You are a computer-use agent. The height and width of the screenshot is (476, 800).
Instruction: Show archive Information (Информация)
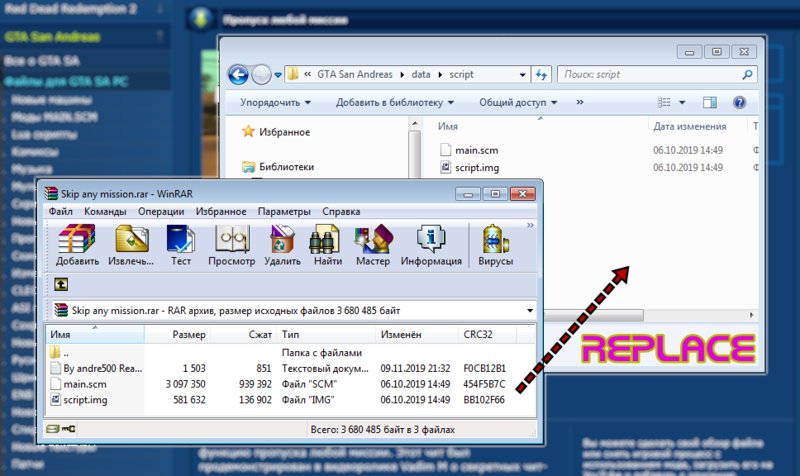click(x=431, y=245)
